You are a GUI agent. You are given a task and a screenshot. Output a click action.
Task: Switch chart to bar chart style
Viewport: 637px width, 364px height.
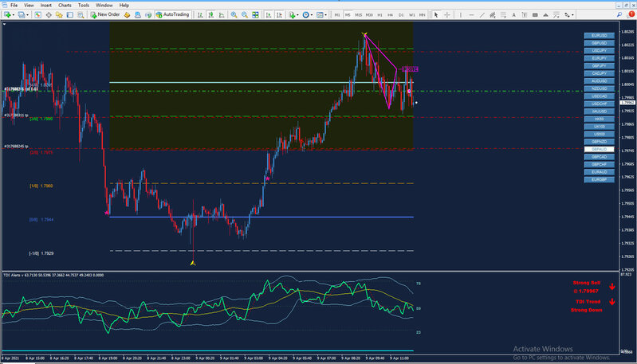[x=200, y=15]
